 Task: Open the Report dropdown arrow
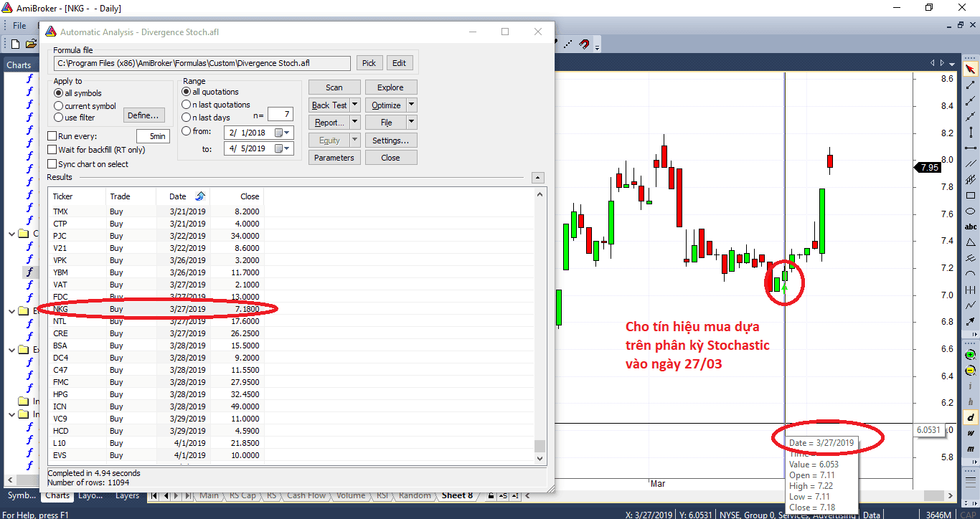355,123
